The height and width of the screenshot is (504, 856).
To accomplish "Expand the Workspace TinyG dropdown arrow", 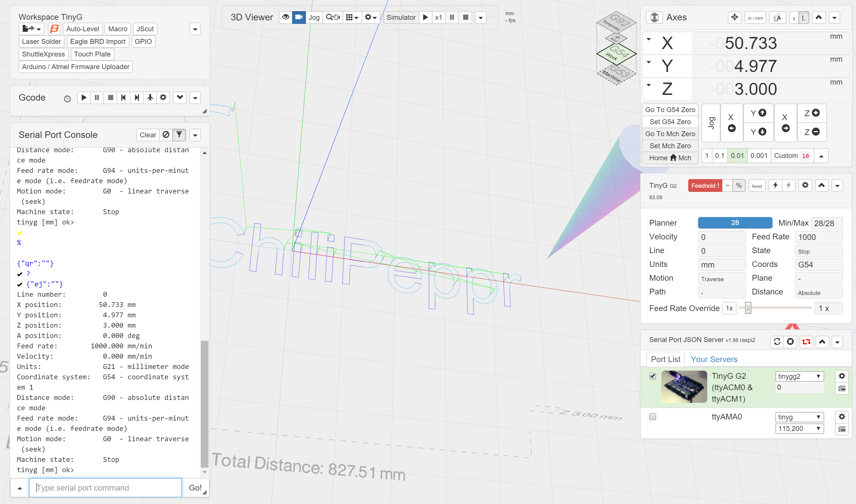I will pyautogui.click(x=195, y=29).
